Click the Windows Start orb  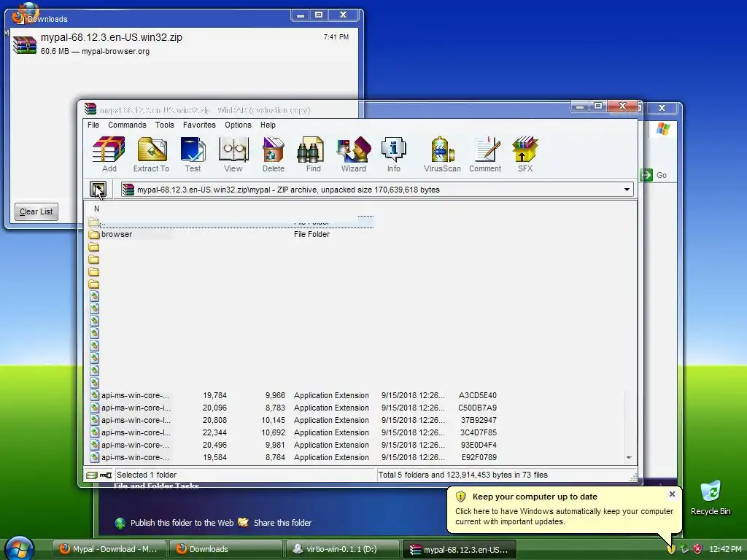[19, 548]
